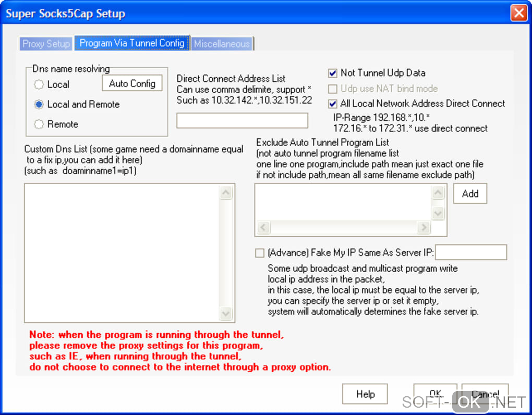Close the Super Socks5Cap Setup window
The image size is (532, 415).
point(519,13)
